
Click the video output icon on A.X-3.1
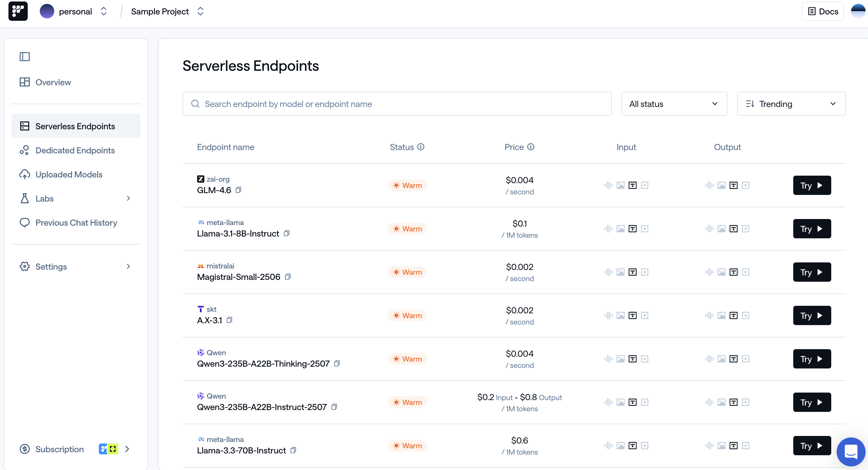tap(746, 315)
